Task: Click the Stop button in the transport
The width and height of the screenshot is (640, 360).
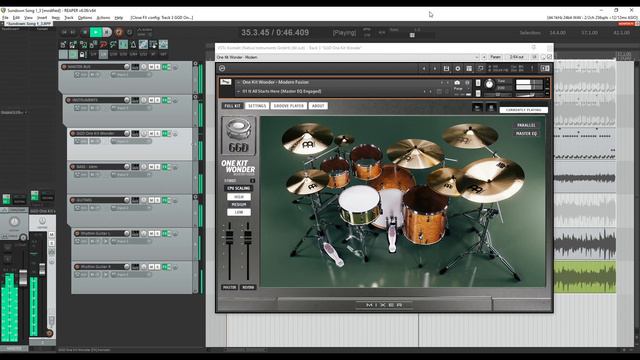Action: click(x=85, y=32)
